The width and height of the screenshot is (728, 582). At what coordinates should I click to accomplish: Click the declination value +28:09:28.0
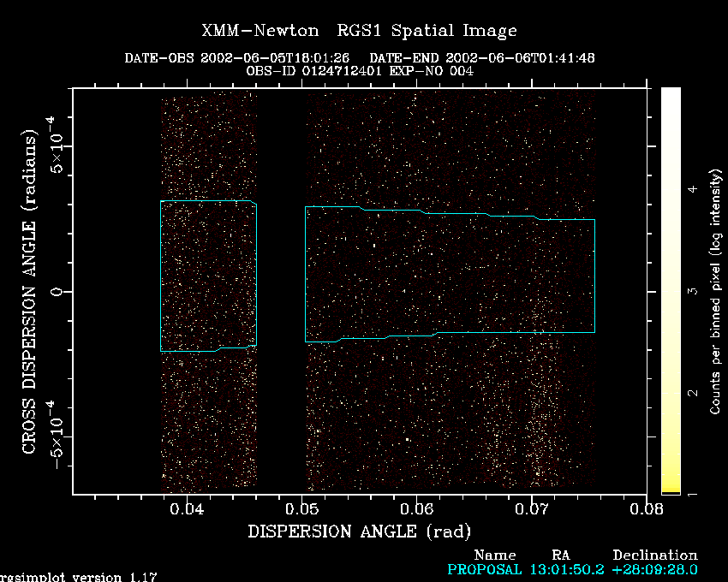[x=655, y=569]
